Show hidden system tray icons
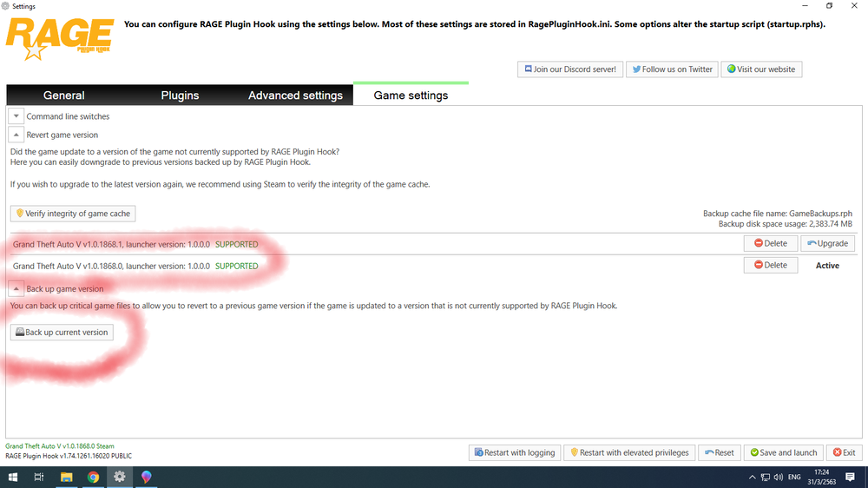Screen dimensions: 868x488 click(x=752, y=477)
